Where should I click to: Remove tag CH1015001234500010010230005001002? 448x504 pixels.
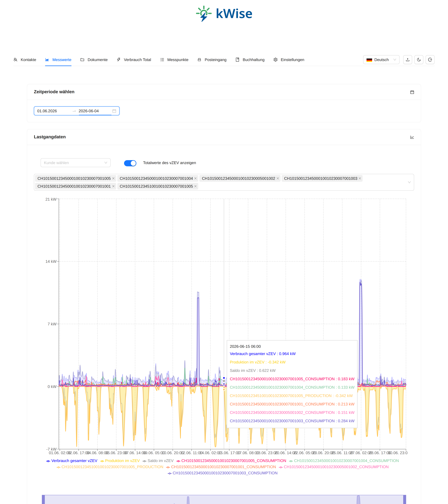[x=278, y=178]
